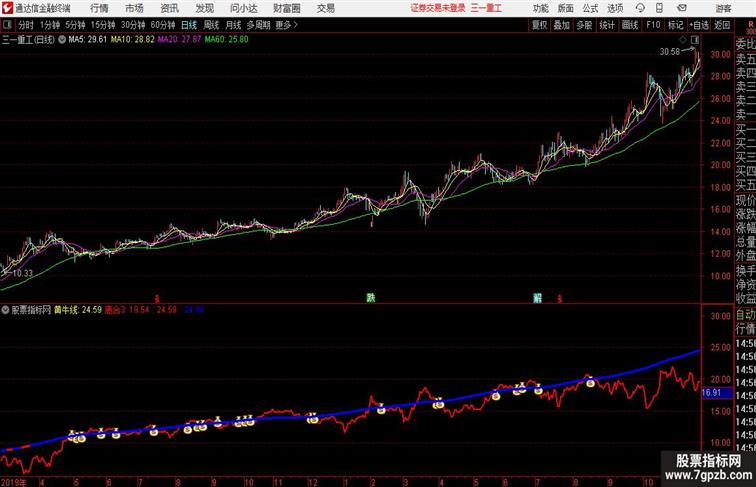Click the green 跌 marker under the chart
Screen dimensions: 756x487
pyautogui.click(x=370, y=298)
